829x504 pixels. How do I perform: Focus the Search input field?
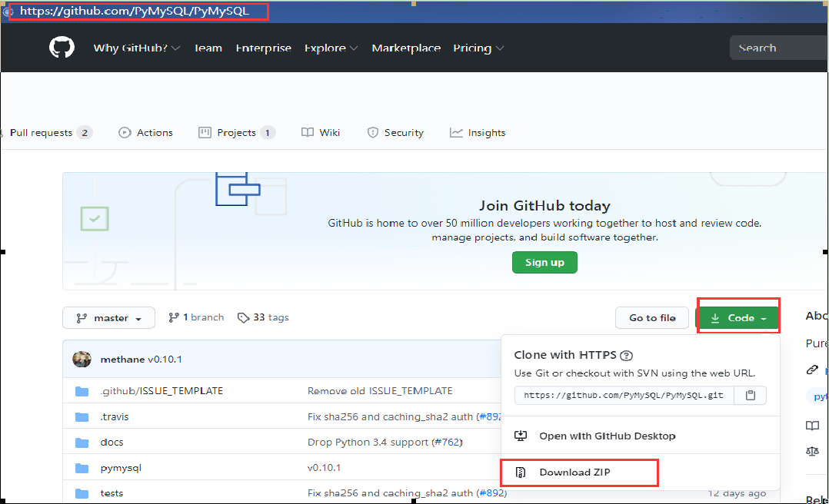pos(779,48)
